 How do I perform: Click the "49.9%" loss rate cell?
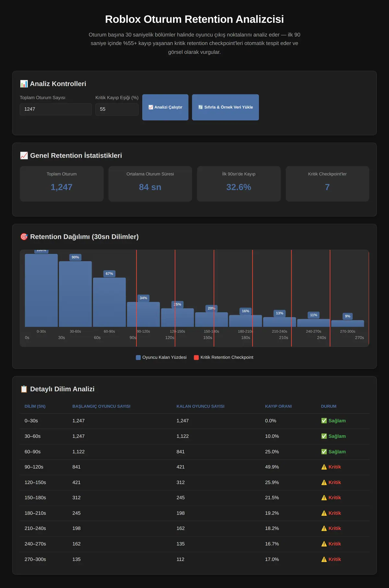click(272, 467)
